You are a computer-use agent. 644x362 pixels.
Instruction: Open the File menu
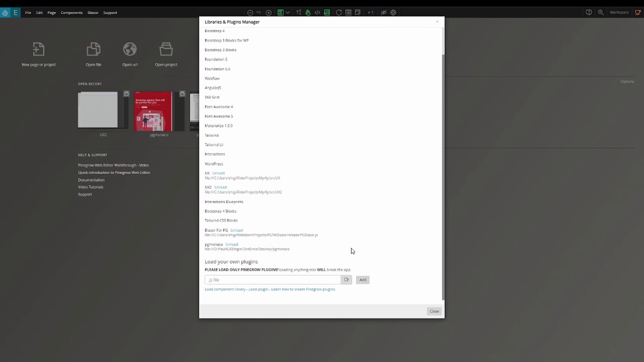pos(28,13)
